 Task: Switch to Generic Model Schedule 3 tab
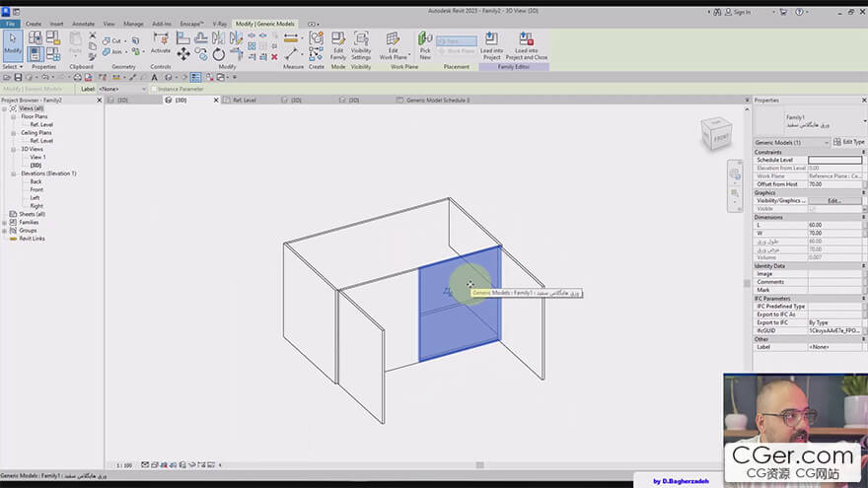[x=438, y=101]
